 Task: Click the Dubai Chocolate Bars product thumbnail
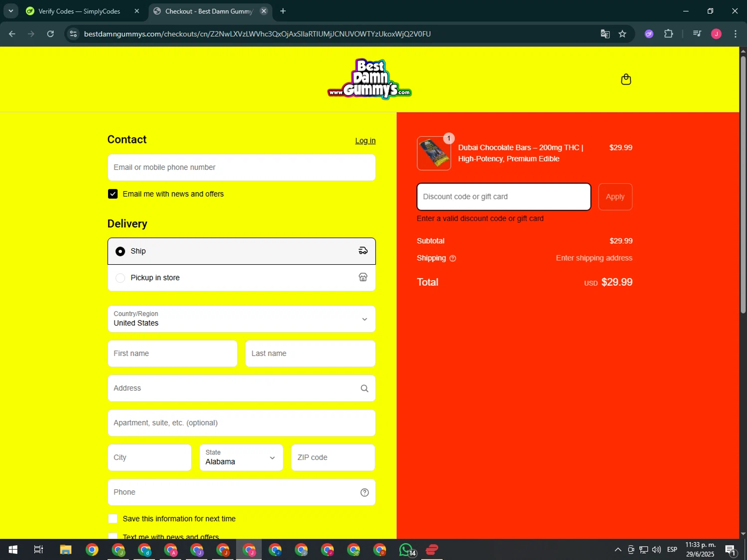(x=434, y=153)
